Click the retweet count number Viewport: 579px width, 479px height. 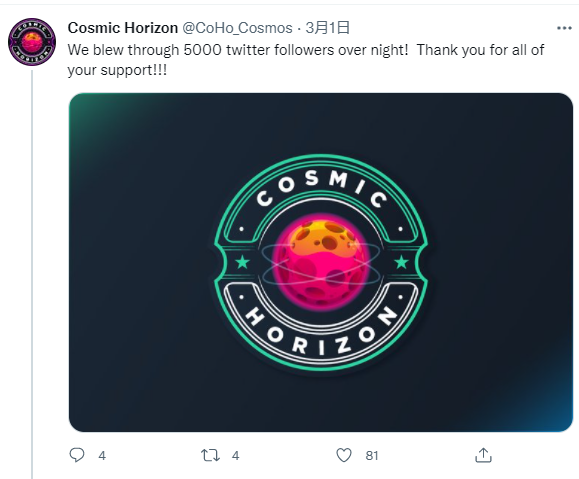click(236, 456)
